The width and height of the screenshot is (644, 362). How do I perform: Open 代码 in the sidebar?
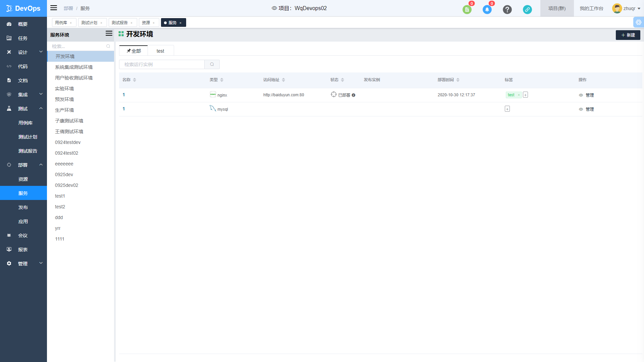pyautogui.click(x=23, y=66)
